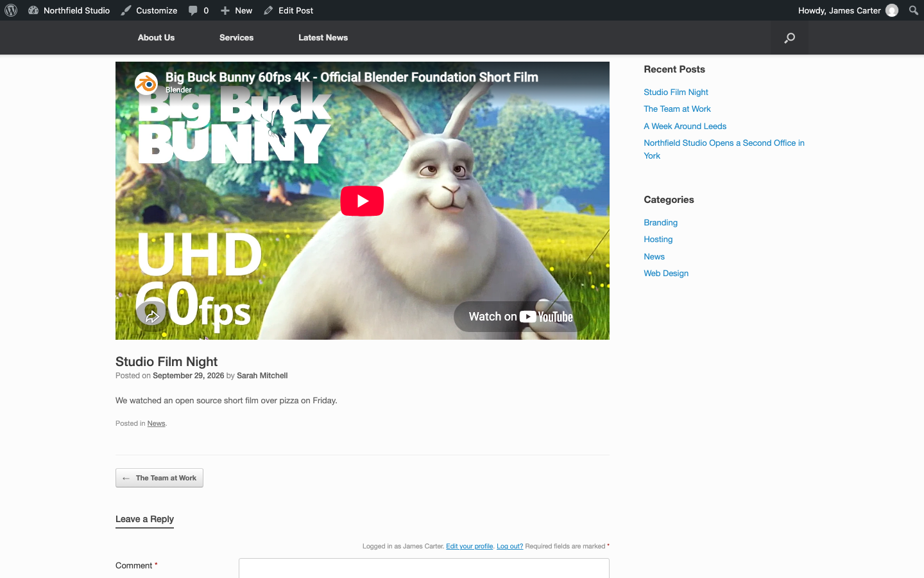
Task: Open the Hosting category
Action: tap(658, 239)
